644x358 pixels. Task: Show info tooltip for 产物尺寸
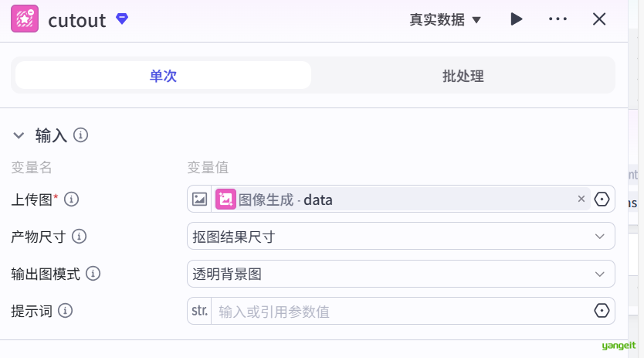(x=79, y=237)
